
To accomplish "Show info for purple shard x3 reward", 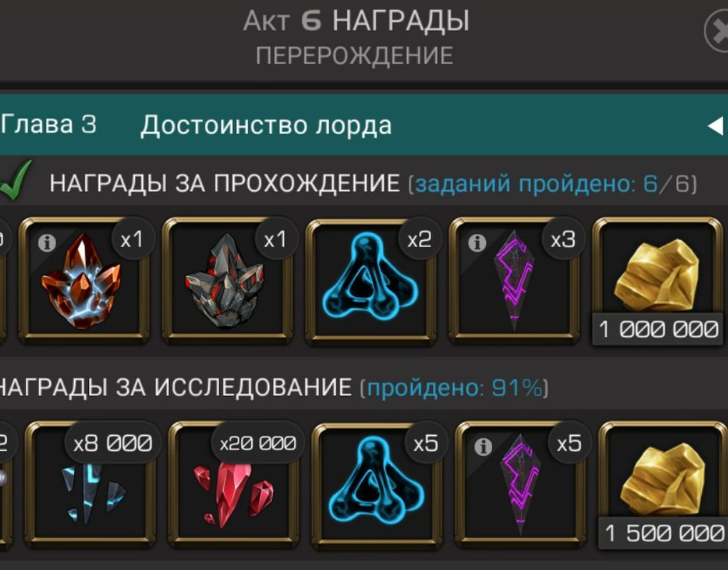I will click(x=477, y=242).
